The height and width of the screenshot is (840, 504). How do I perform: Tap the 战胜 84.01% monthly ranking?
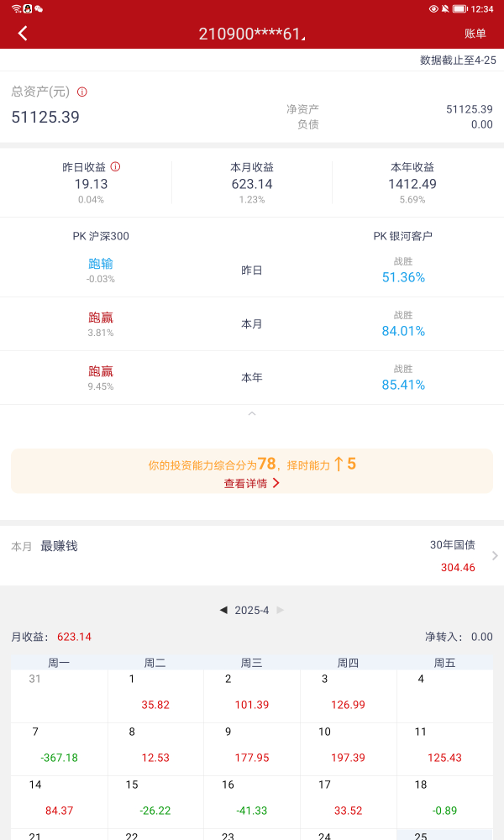403,331
